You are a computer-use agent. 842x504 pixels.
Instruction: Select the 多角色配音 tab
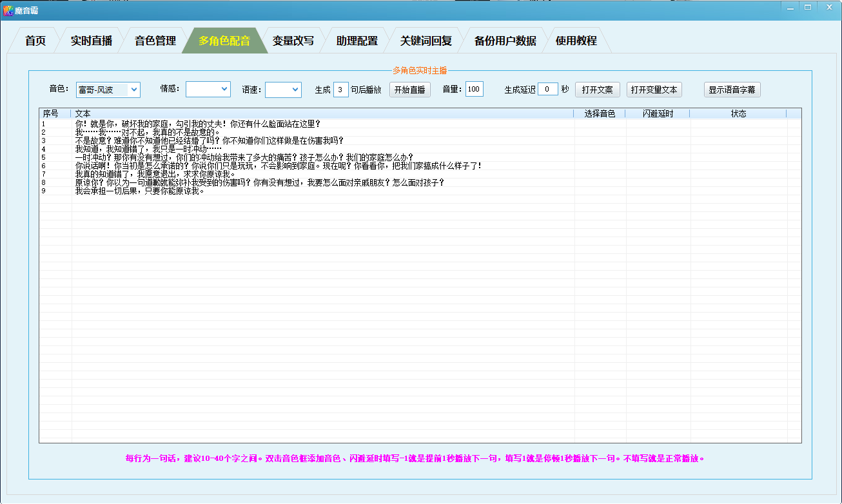pyautogui.click(x=224, y=39)
